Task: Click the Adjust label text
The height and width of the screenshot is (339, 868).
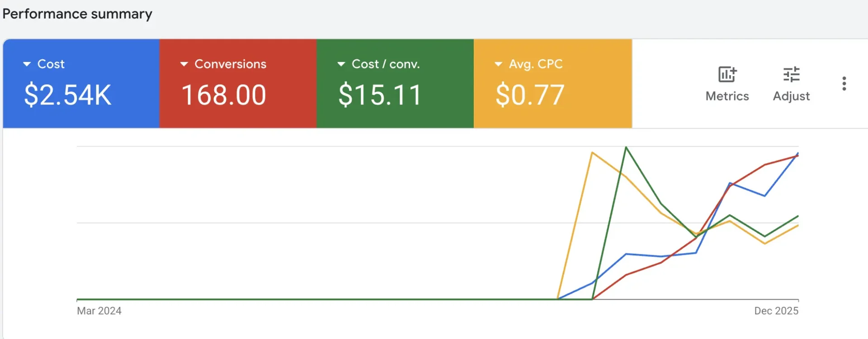Action: [791, 96]
